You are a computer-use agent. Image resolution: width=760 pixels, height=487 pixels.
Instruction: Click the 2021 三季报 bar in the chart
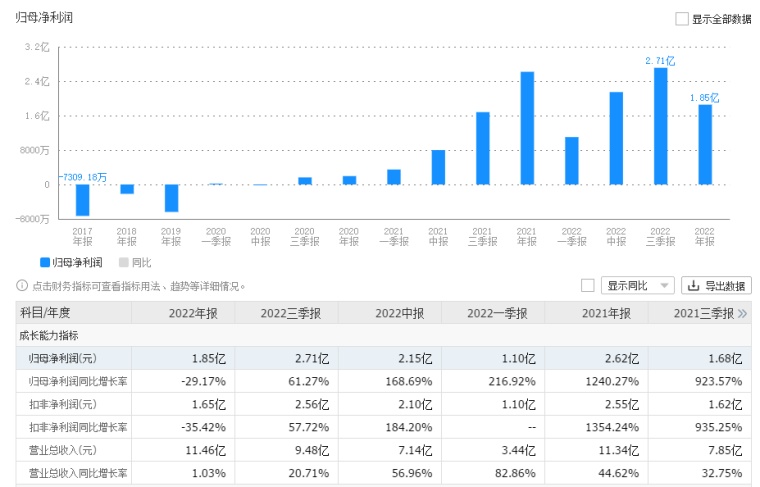pos(483,149)
